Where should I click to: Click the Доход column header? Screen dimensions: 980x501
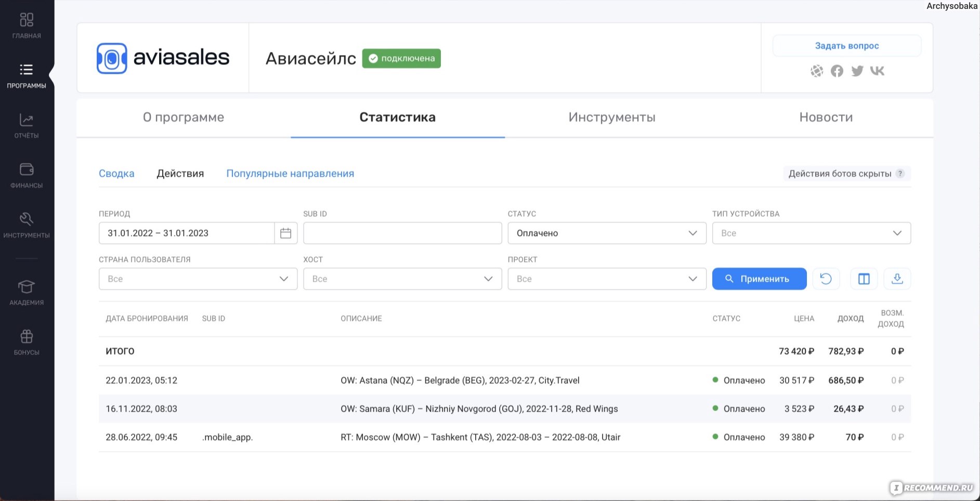coord(851,319)
